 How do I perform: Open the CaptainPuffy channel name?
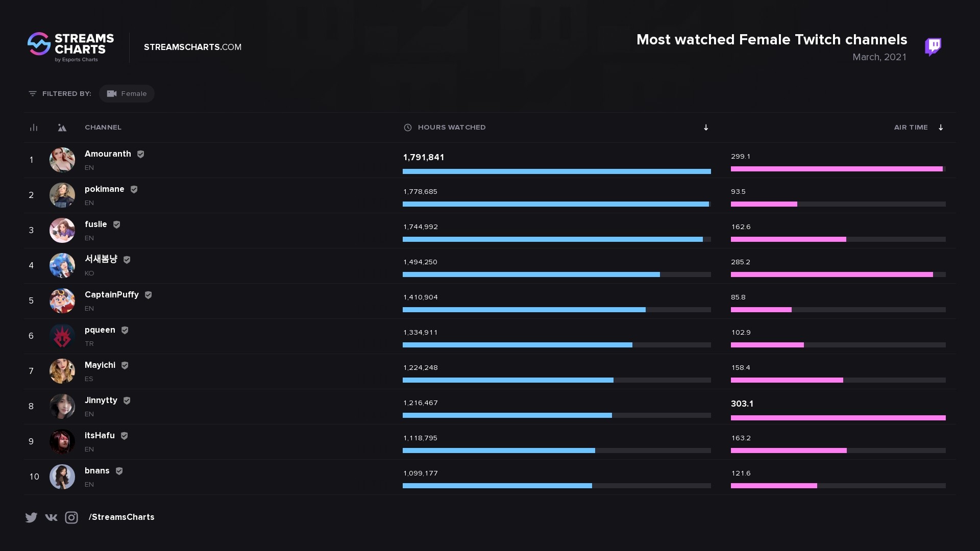(112, 295)
